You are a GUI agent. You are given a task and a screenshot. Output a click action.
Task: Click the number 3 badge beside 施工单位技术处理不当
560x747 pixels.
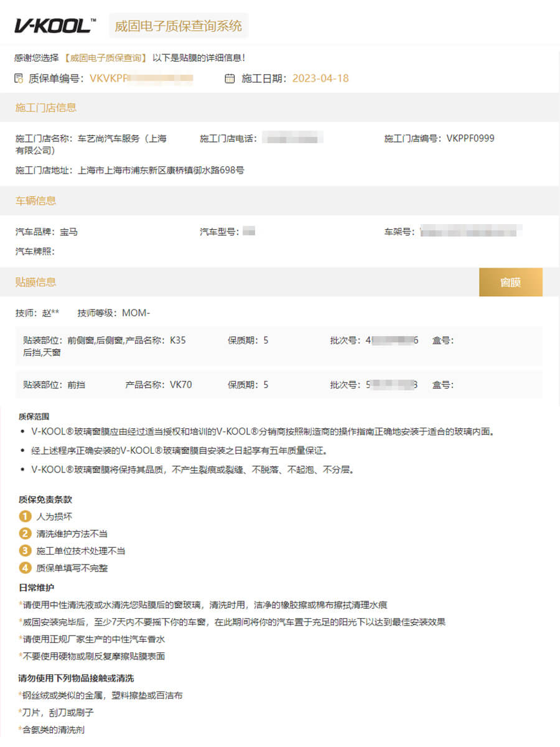point(25,551)
